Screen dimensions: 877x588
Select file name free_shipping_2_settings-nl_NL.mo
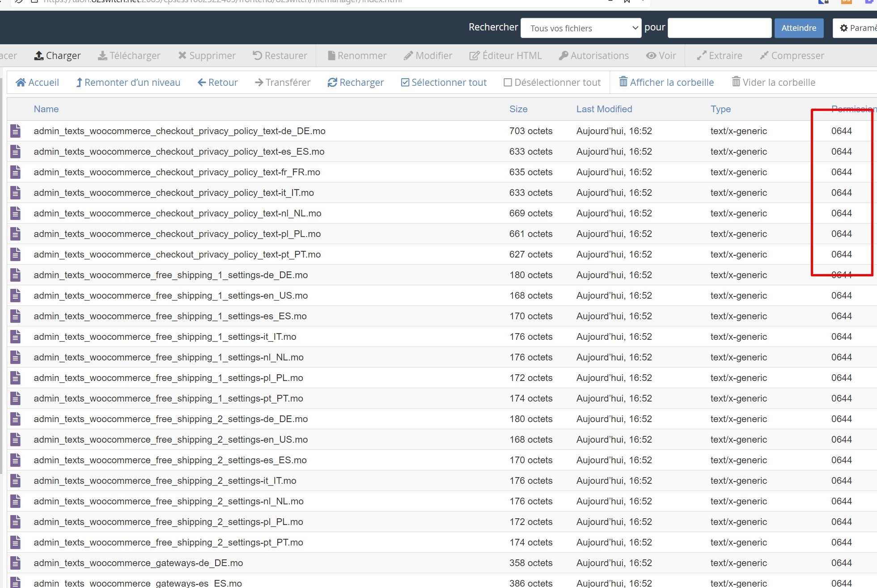pos(169,501)
